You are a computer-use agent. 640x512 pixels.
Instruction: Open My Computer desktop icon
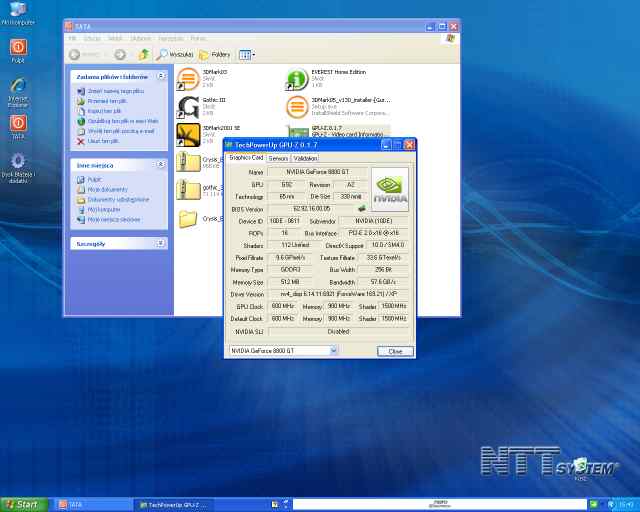click(x=18, y=13)
